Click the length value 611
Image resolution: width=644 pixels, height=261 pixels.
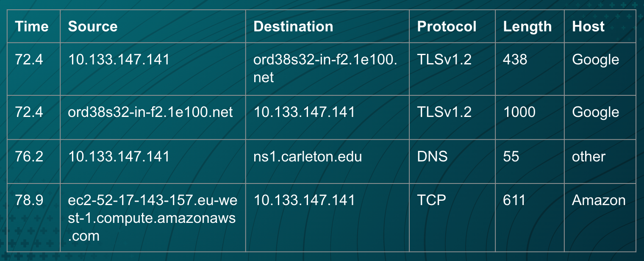[x=514, y=200]
